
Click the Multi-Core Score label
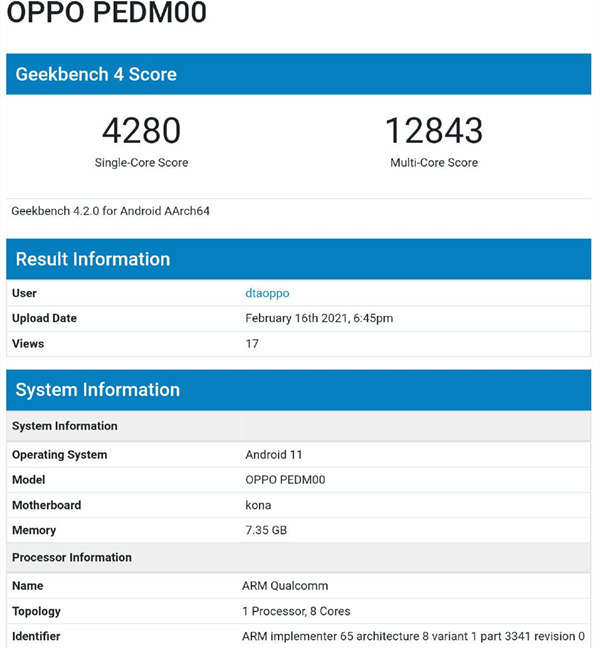click(x=434, y=162)
